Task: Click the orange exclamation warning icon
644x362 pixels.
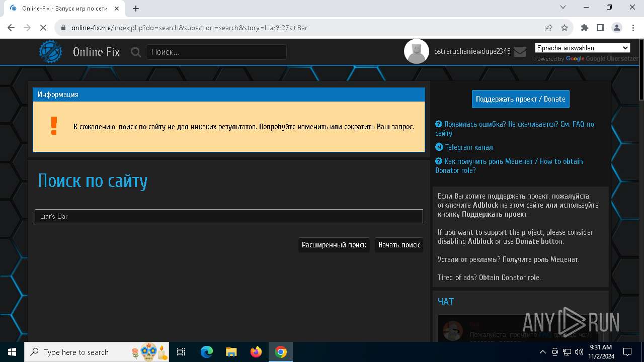Action: tap(54, 126)
